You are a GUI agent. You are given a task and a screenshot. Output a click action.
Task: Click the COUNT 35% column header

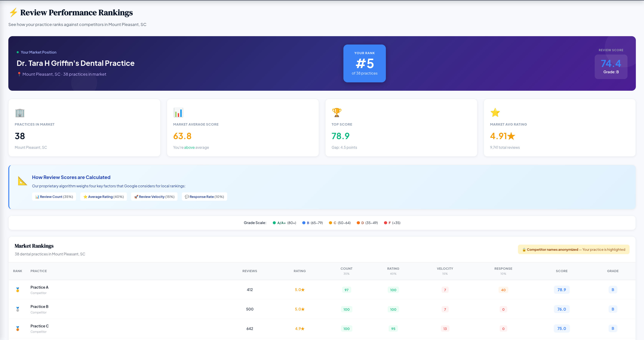(x=347, y=271)
